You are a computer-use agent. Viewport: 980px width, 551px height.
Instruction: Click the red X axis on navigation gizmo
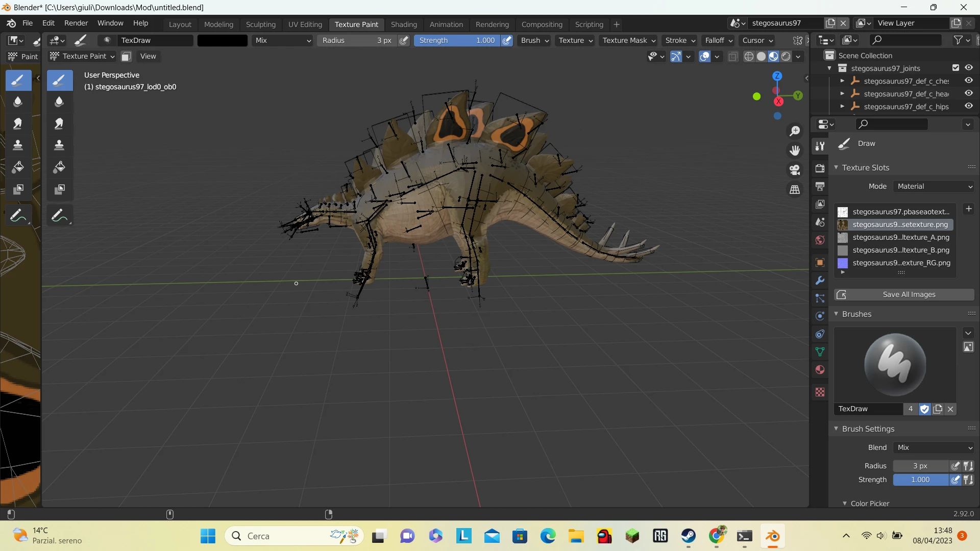coord(778,102)
